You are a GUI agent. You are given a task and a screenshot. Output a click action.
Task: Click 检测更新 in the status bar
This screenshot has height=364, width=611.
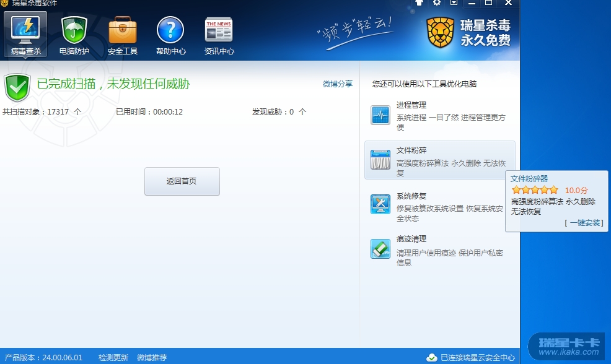click(x=113, y=357)
